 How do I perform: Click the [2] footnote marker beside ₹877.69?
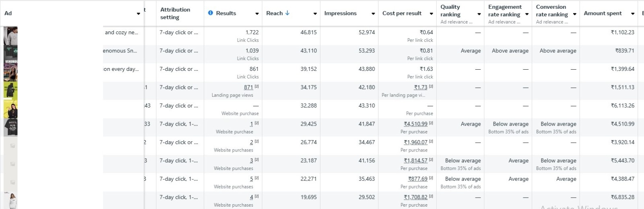click(x=431, y=178)
